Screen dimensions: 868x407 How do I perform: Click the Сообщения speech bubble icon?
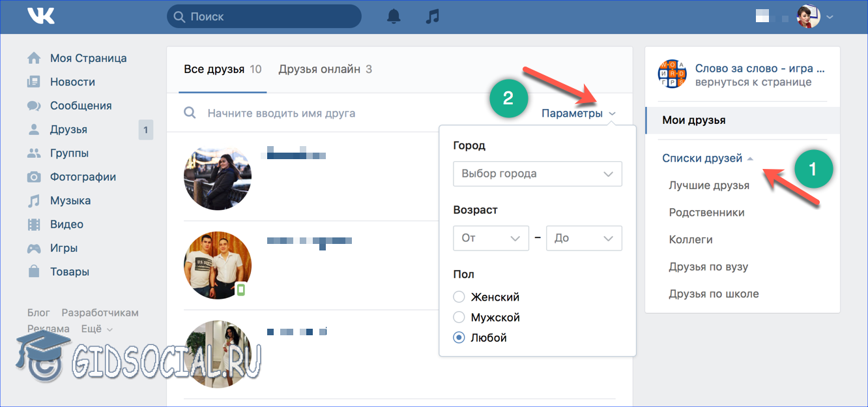[x=34, y=106]
